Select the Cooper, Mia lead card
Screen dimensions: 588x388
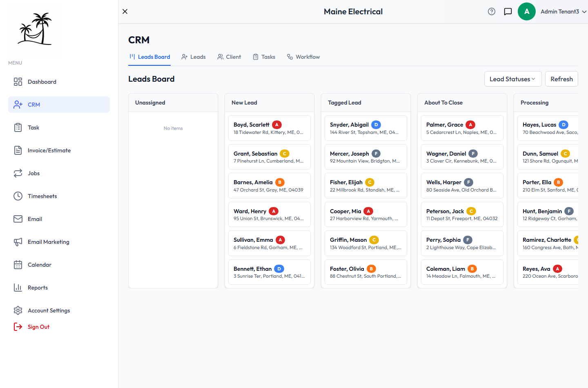coord(366,214)
